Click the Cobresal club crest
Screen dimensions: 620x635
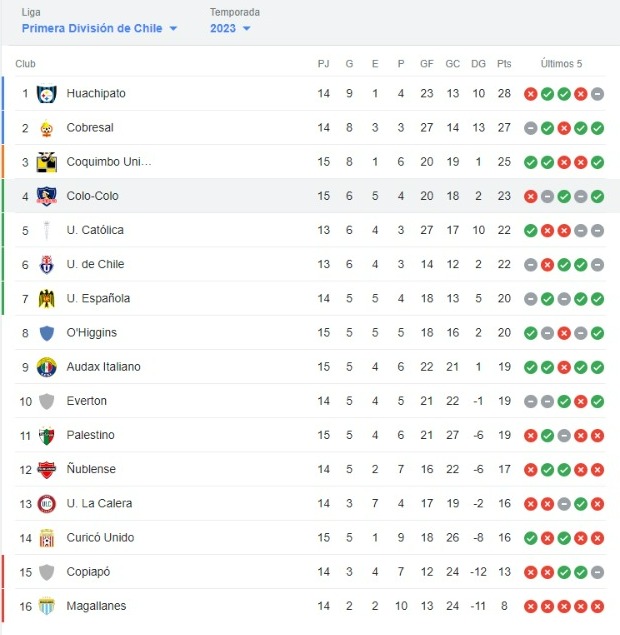point(47,128)
